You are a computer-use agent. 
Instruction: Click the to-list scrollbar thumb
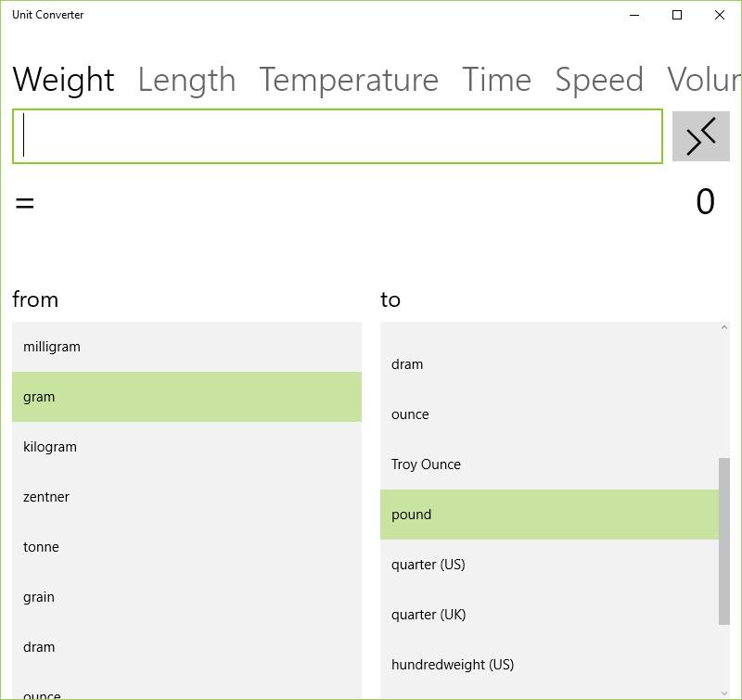tap(724, 541)
